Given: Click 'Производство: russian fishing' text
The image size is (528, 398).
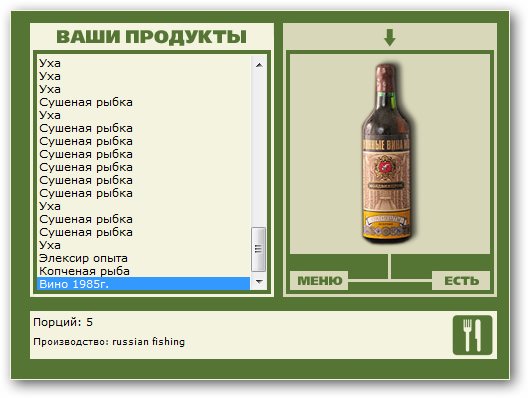Looking at the screenshot, I should tap(109, 342).
